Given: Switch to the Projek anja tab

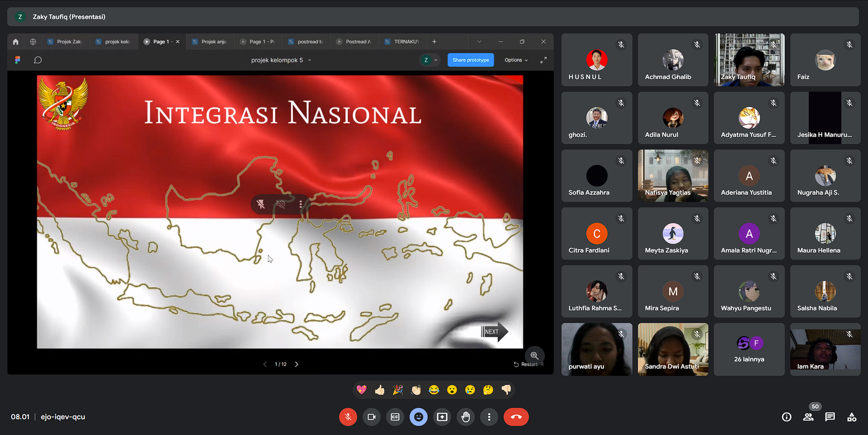Looking at the screenshot, I should tap(210, 42).
